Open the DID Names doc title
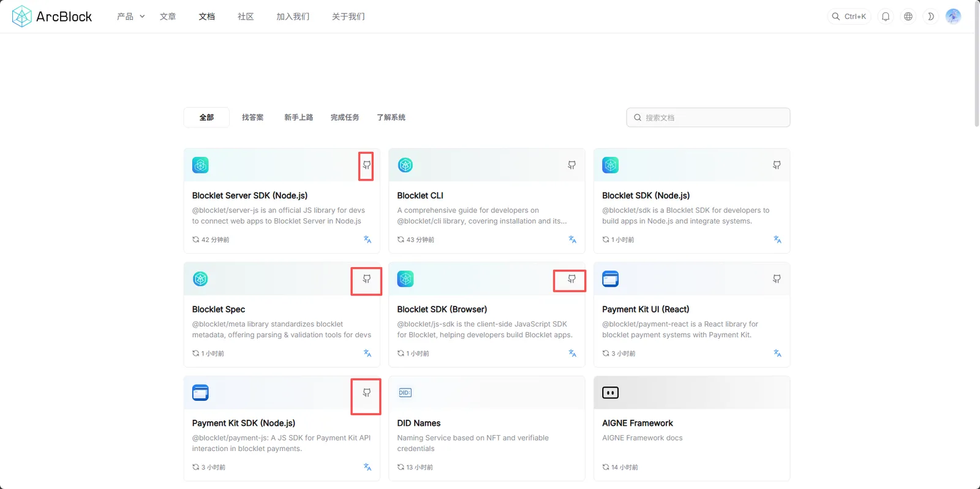Screen dimensions: 980x489 [419, 423]
